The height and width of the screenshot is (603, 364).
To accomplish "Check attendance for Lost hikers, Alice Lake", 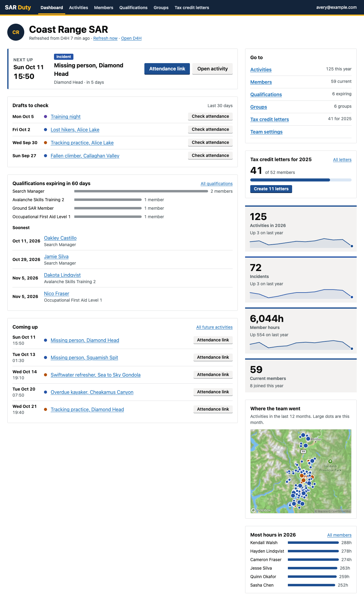I will (x=211, y=130).
